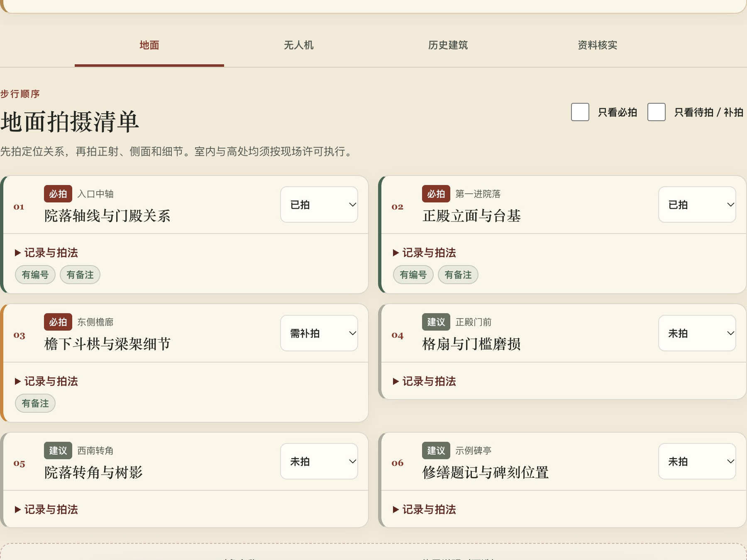This screenshot has width=747, height=560.
Task: Open the 无人机 tab
Action: [x=299, y=45]
